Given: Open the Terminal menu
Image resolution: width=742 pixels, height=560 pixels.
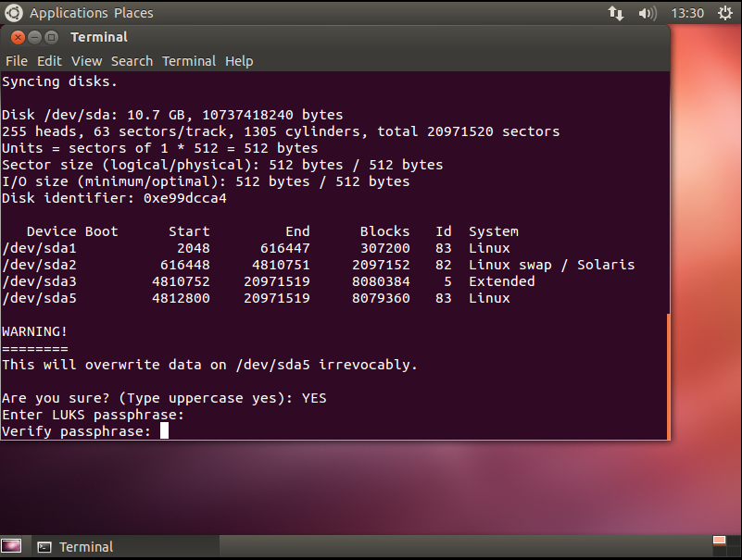Looking at the screenshot, I should pyautogui.click(x=189, y=60).
